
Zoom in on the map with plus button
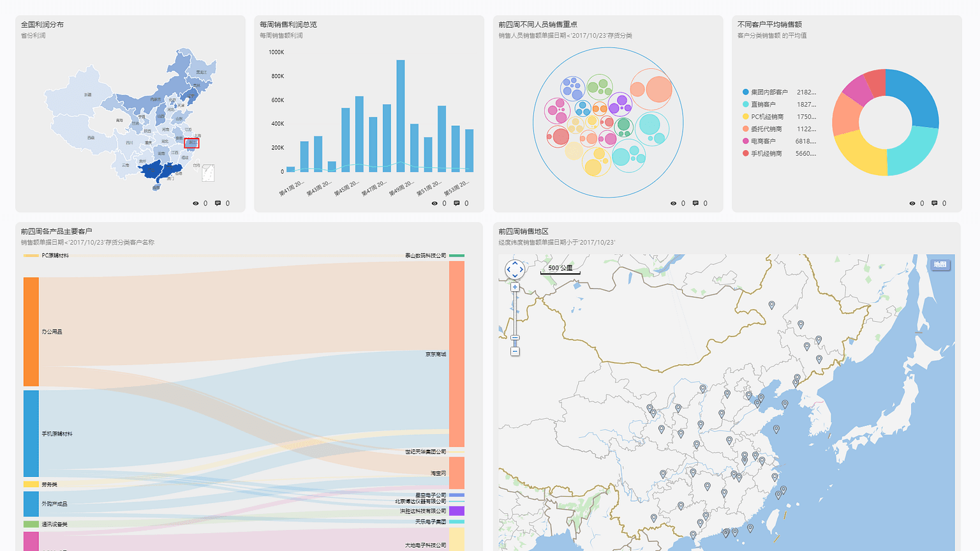(515, 287)
